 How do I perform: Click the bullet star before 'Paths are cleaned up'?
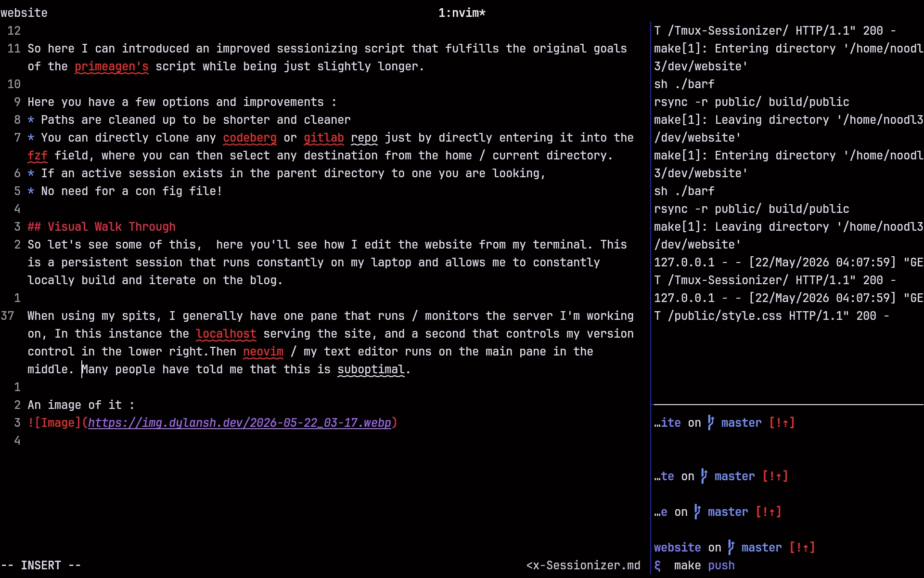coord(31,120)
